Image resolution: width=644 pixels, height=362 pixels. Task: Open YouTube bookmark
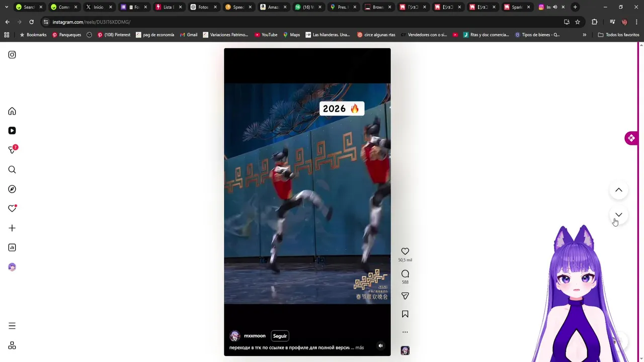tap(266, 35)
